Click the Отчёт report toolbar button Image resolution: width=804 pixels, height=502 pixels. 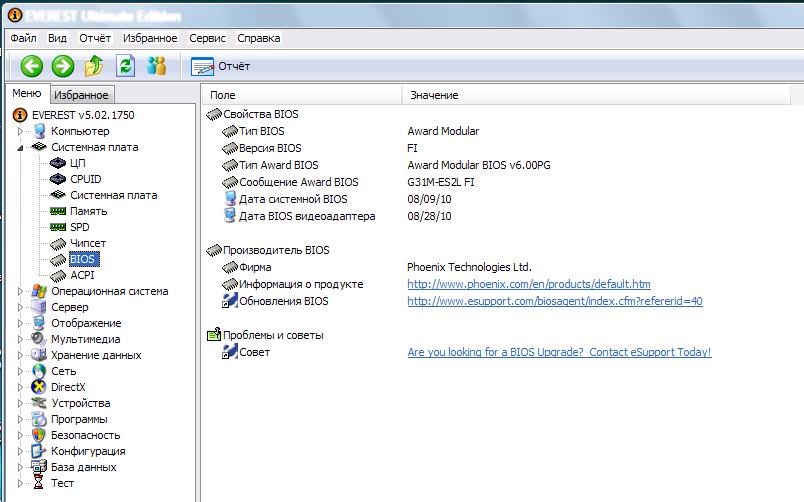[221, 66]
